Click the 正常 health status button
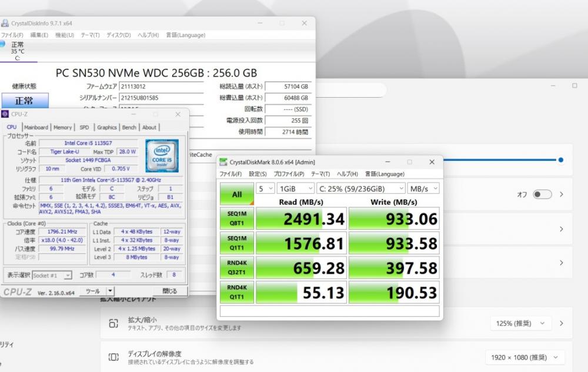Screen dimensions: 588x372 pyautogui.click(x=25, y=101)
